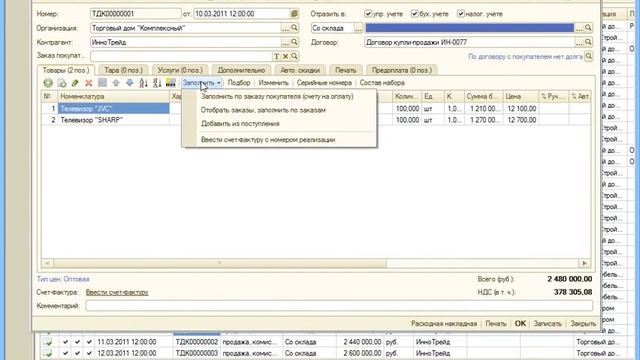This screenshot has height=360, width=640.
Task: Click the magnifier icon in Заказ покупателя field
Action: (x=294, y=56)
